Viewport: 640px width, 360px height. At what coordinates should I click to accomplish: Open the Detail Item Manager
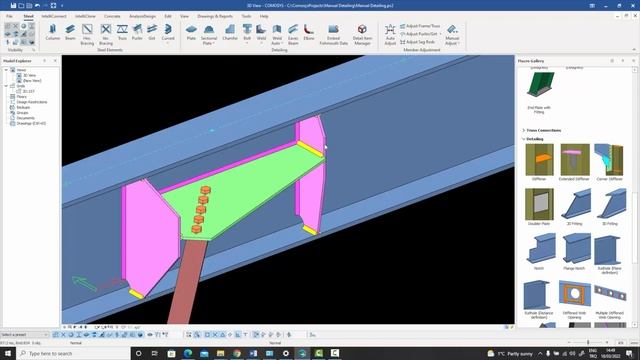click(x=362, y=34)
